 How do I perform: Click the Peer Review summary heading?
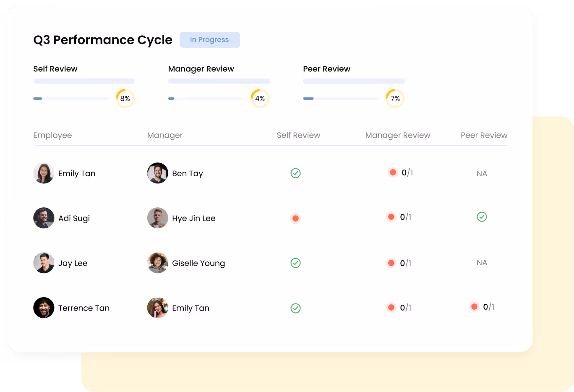click(326, 69)
